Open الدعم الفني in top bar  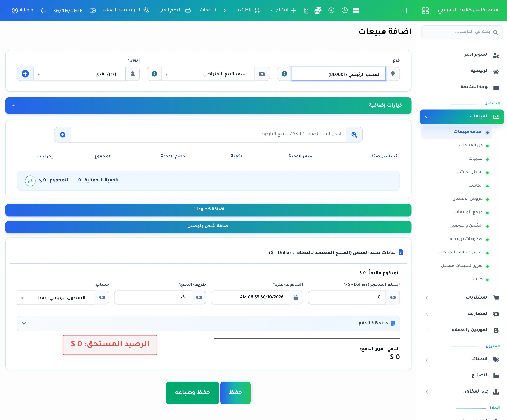point(174,10)
